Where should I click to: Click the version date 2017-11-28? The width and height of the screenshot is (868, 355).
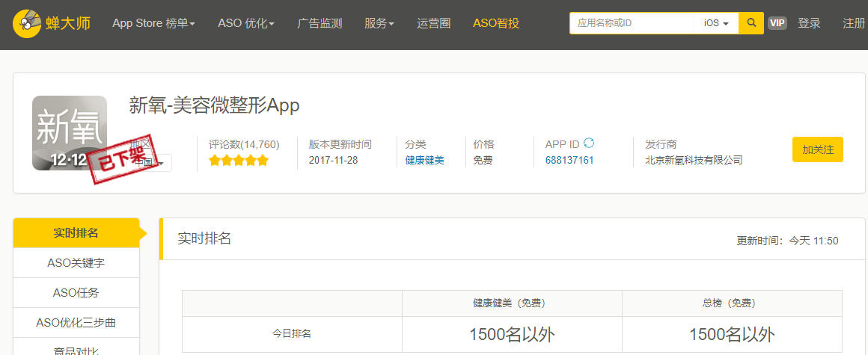[333, 161]
